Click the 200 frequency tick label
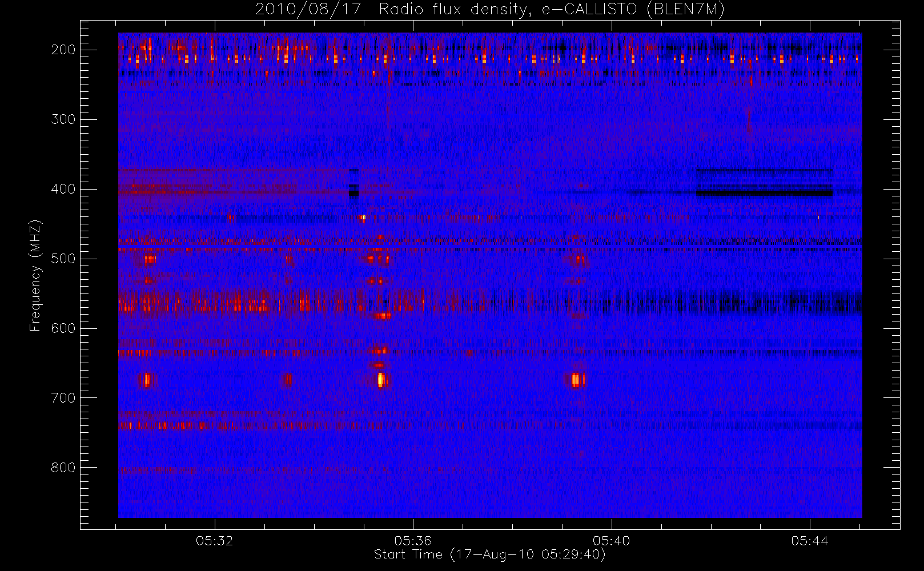 63,50
